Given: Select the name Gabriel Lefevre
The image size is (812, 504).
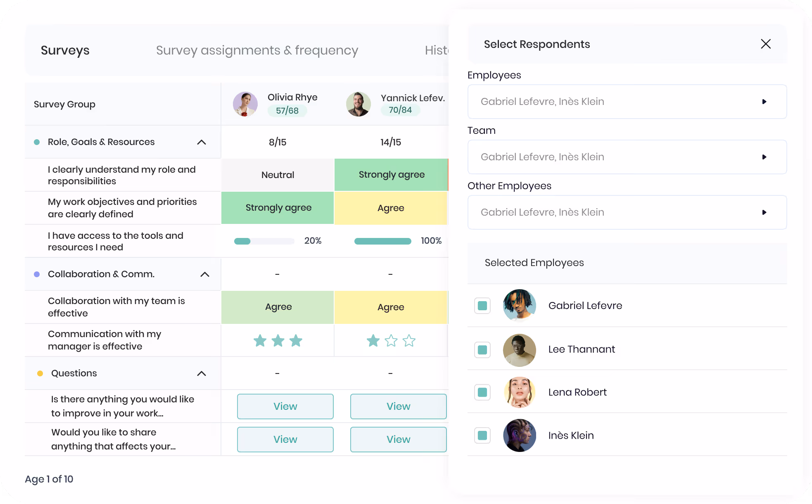Looking at the screenshot, I should [x=585, y=306].
